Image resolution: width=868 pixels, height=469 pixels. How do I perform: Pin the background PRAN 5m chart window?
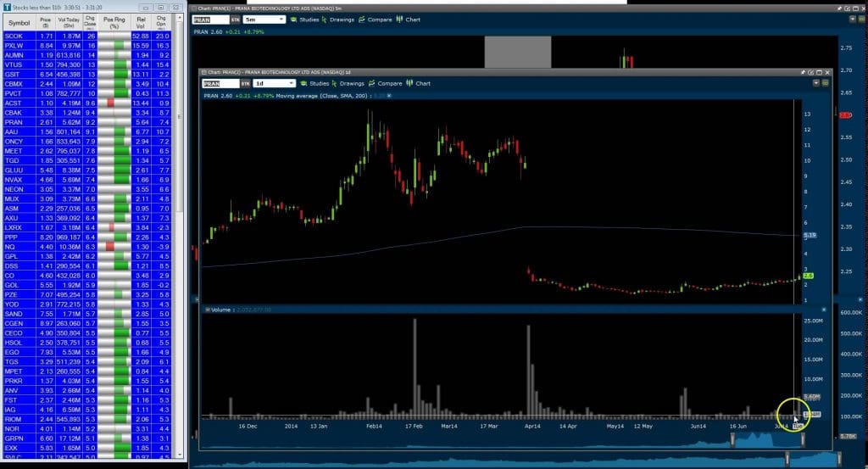pyautogui.click(x=839, y=8)
